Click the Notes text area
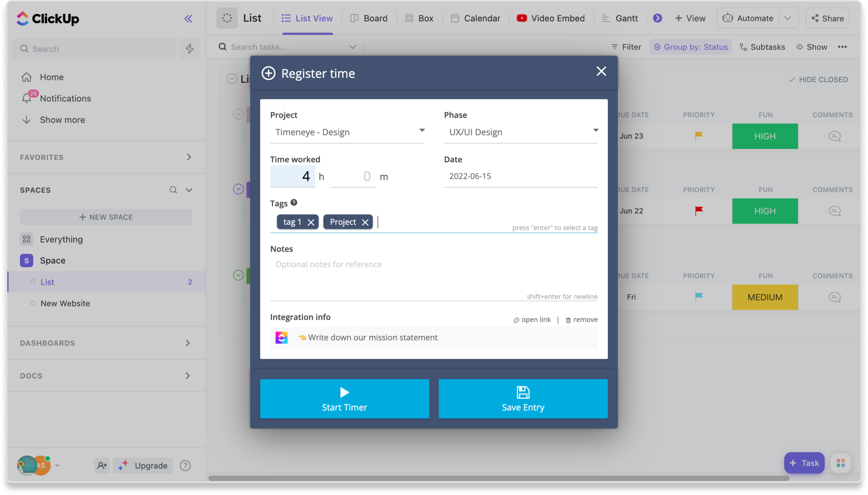Image resolution: width=868 pixels, height=495 pixels. click(x=434, y=279)
